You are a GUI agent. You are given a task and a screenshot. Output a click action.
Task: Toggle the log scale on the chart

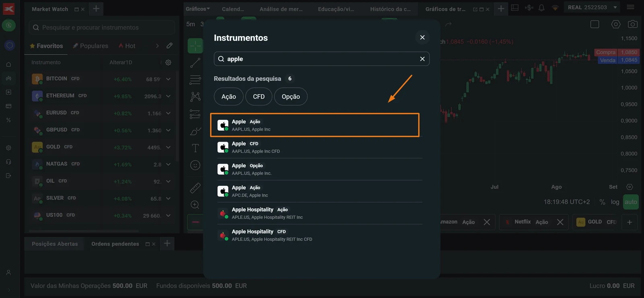(x=615, y=202)
